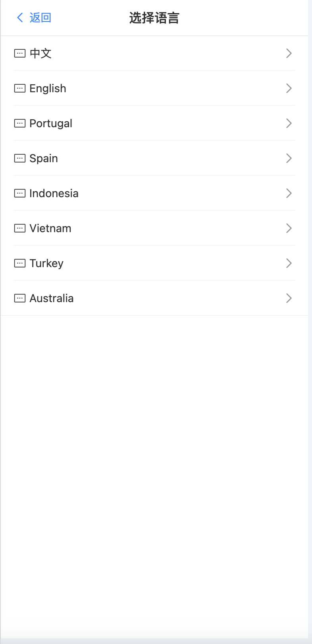Open the chevron on the Portugal row
Screen dimensions: 312x644
coord(289,123)
